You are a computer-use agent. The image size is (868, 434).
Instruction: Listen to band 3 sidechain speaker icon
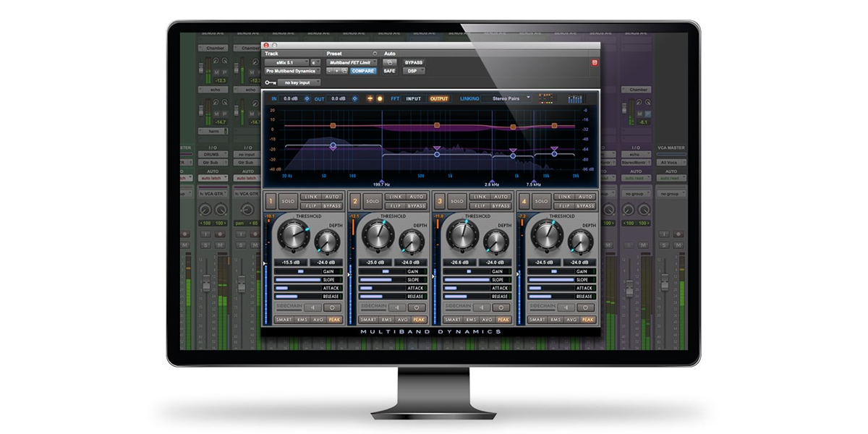tap(481, 307)
